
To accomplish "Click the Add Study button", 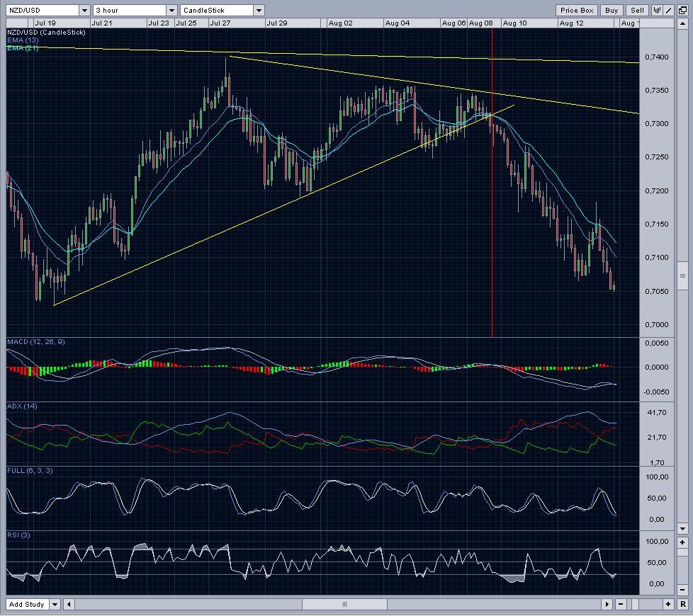I will point(27,604).
